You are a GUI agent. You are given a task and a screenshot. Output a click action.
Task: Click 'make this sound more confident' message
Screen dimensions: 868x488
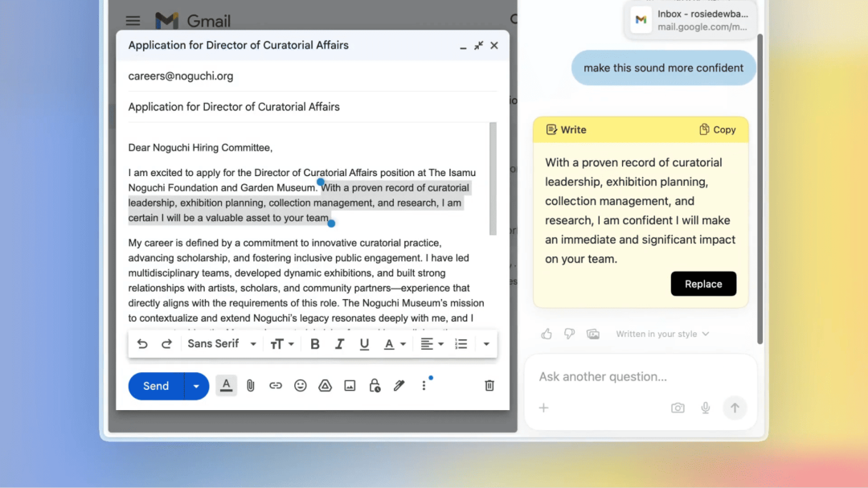click(663, 68)
